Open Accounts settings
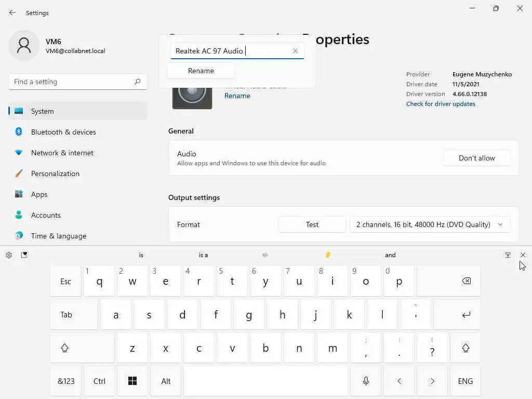The width and height of the screenshot is (532, 399). (78, 215)
